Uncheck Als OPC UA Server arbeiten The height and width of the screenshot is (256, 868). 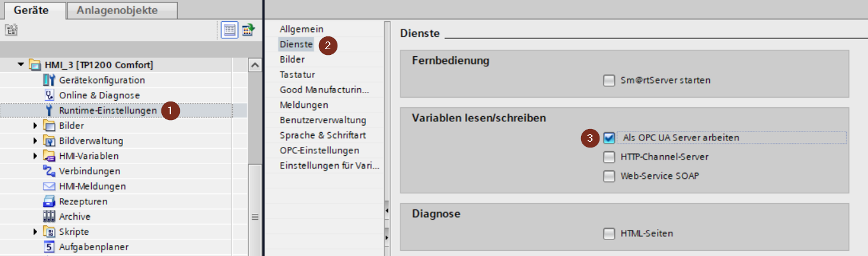coord(608,137)
